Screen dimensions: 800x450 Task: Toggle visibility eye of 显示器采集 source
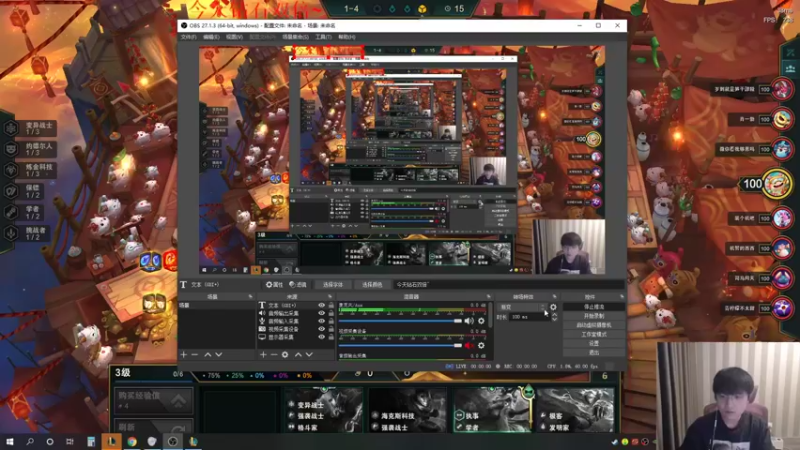click(x=321, y=337)
